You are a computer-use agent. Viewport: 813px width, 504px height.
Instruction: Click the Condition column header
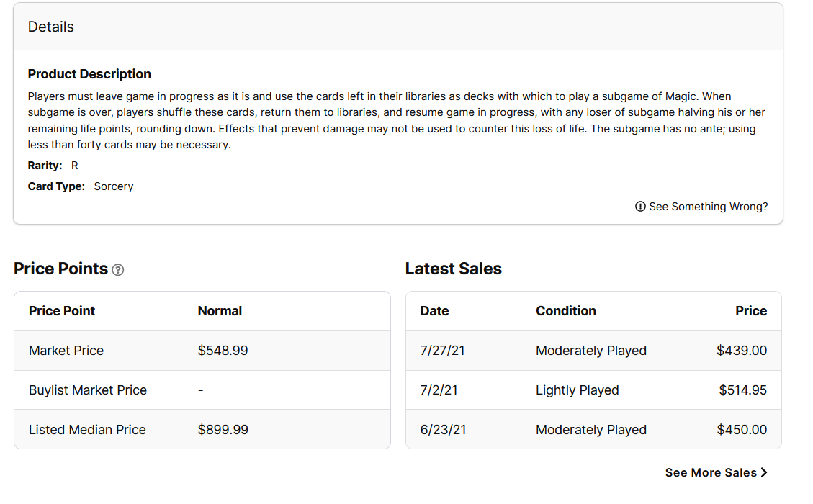click(x=566, y=311)
